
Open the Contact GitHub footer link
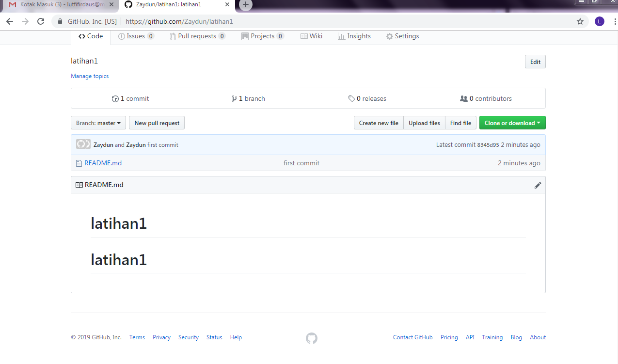coord(413,337)
